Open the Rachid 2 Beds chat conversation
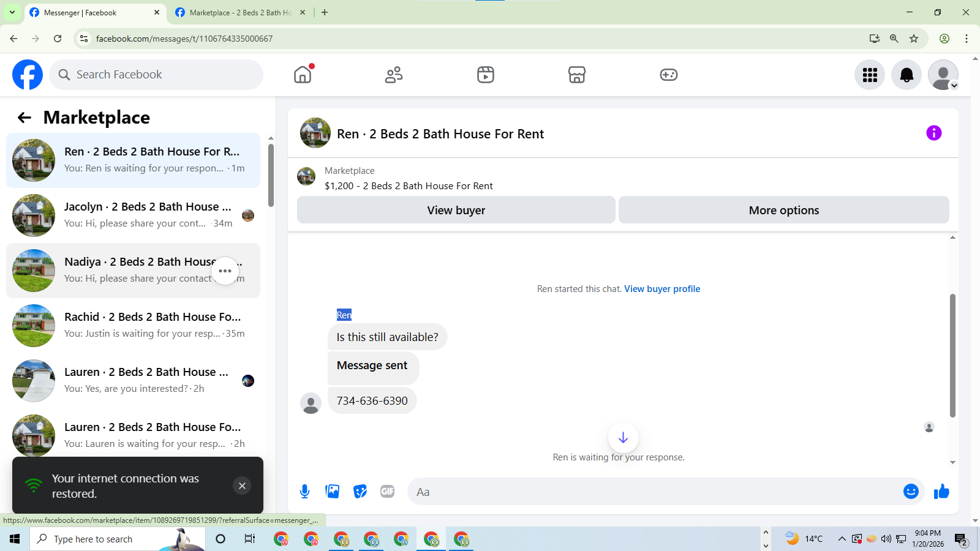The image size is (980, 551). tap(133, 326)
